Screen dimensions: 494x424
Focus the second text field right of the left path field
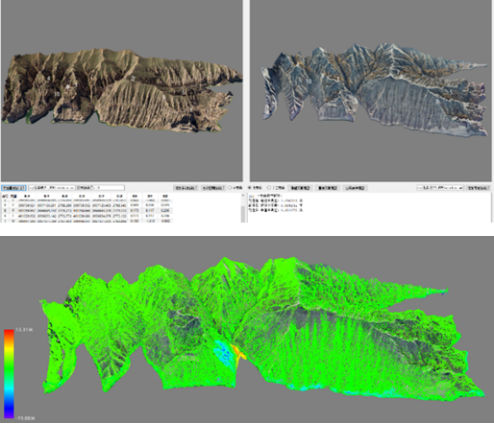[x=101, y=188]
